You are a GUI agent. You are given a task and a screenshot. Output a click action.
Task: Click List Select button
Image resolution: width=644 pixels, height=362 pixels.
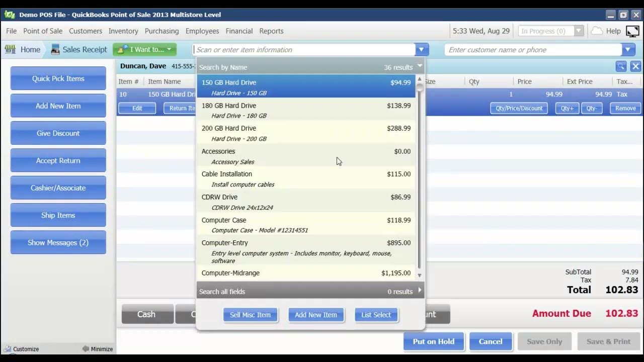(x=376, y=315)
